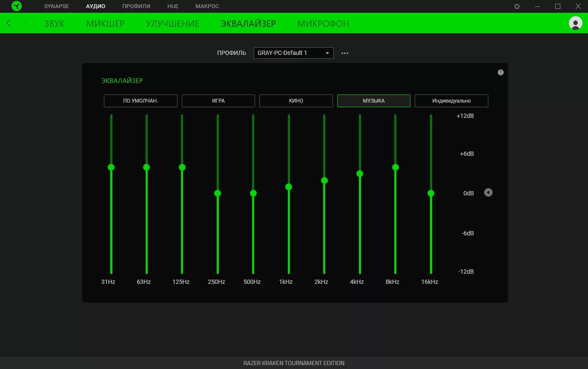Close the Razer Synapse window

578,6
